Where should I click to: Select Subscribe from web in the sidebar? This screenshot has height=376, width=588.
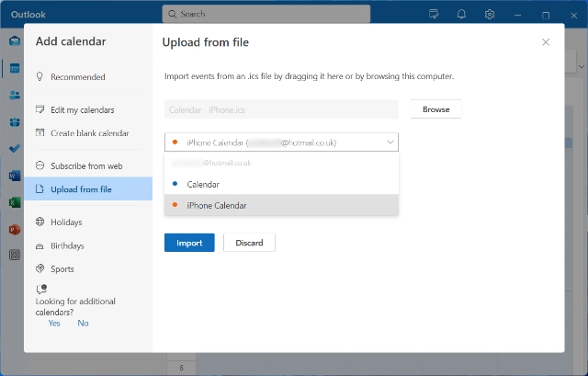[x=88, y=165]
